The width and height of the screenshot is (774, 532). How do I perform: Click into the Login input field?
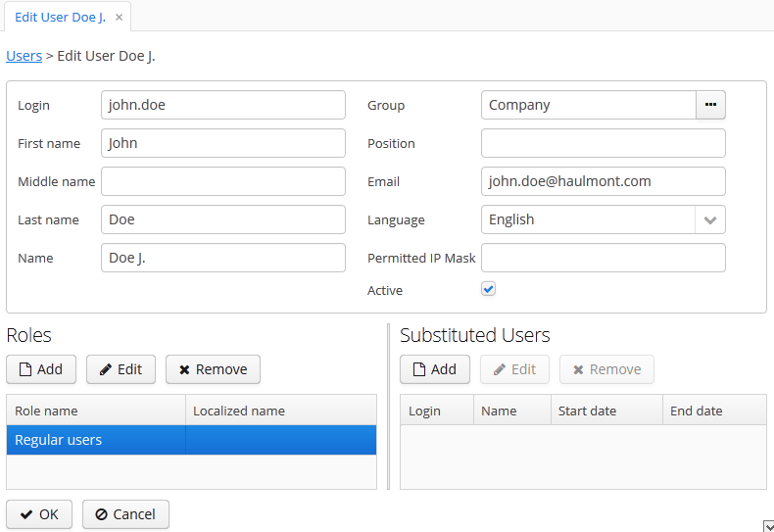[x=222, y=105]
